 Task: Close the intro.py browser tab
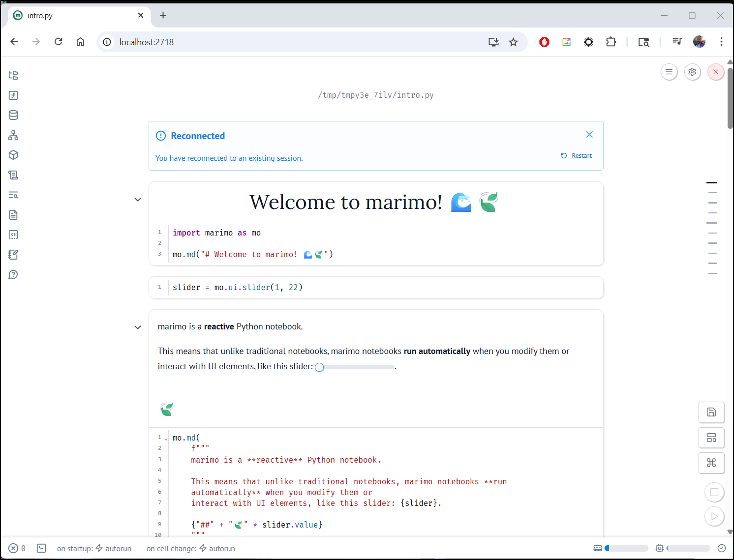point(141,15)
